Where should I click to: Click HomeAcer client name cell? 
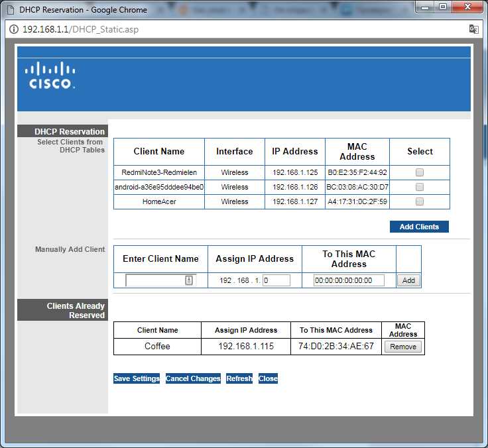(159, 201)
